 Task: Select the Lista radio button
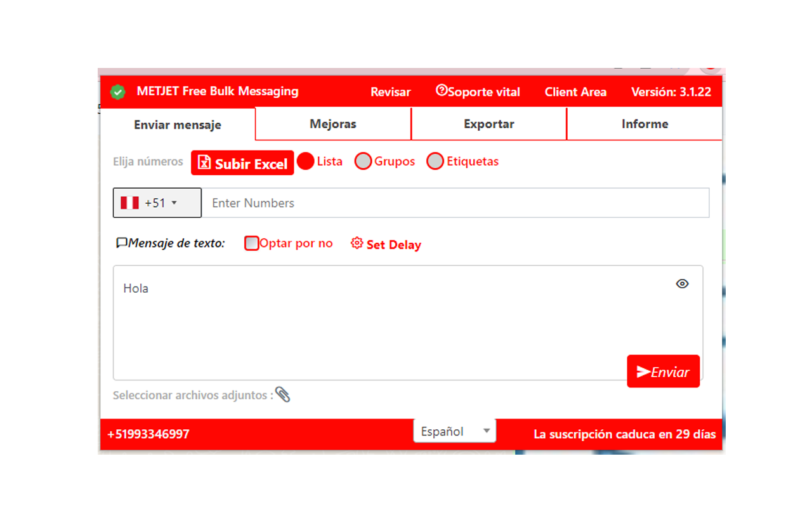[306, 161]
